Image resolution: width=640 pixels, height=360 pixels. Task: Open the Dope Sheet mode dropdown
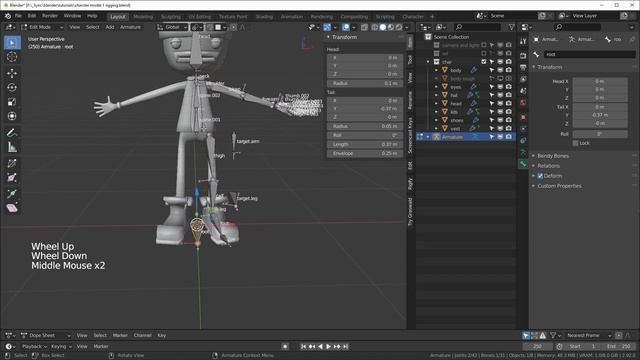[46, 336]
